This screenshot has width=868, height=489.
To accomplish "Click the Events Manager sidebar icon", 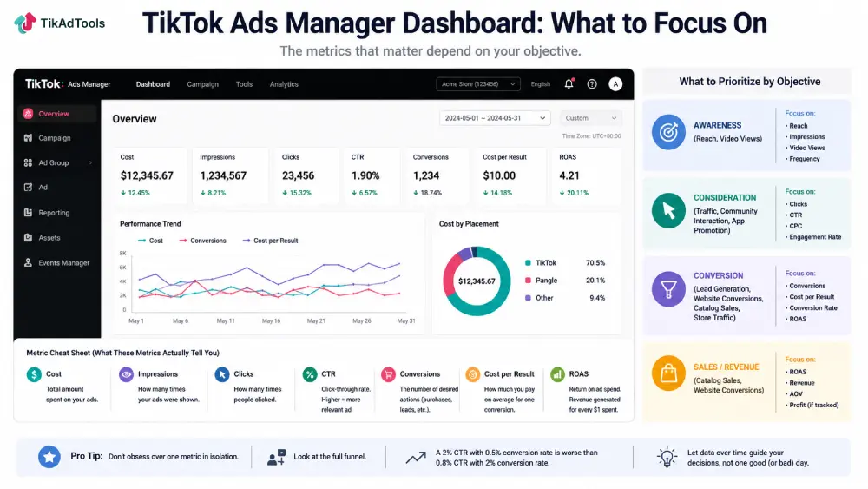I will 29,262.
